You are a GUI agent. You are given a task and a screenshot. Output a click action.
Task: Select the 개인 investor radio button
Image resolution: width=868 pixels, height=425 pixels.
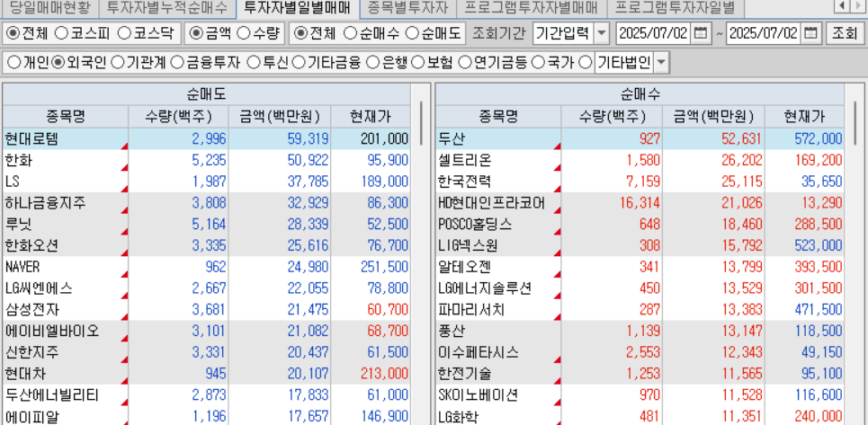(13, 63)
